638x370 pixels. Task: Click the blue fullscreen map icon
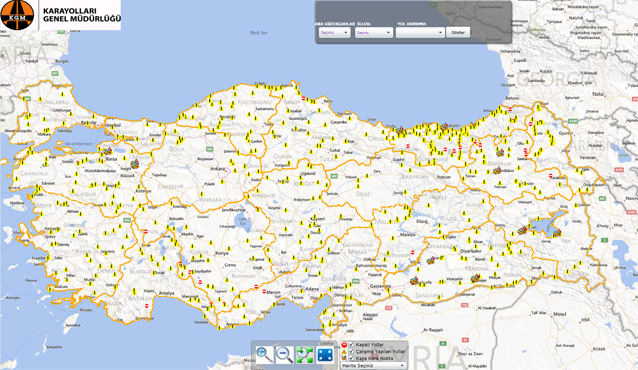[x=325, y=355]
